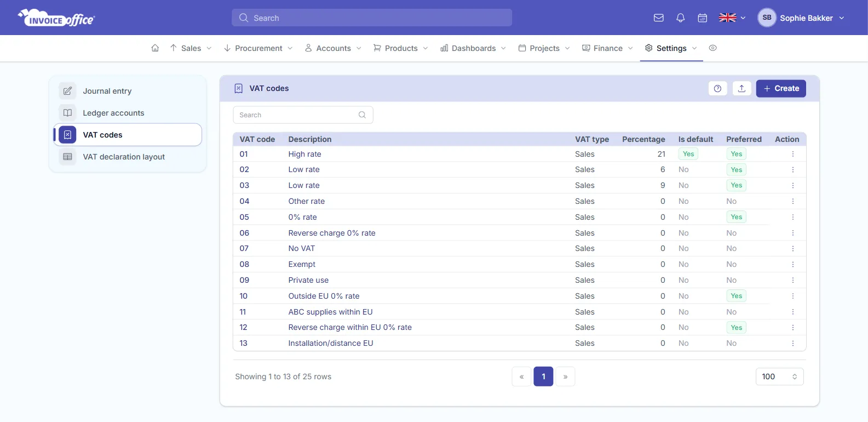This screenshot has width=868, height=422.
Task: Open the Settings menu
Action: coord(671,48)
